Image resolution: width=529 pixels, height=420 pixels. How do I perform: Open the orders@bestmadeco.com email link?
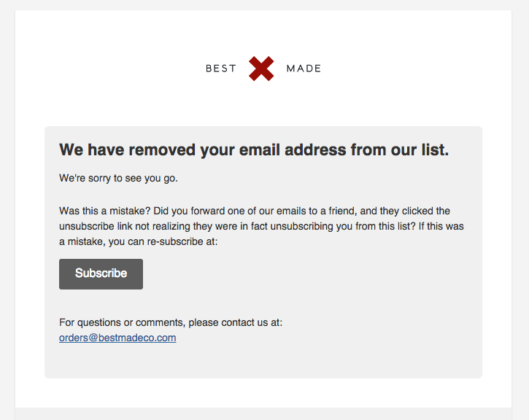[x=117, y=338]
